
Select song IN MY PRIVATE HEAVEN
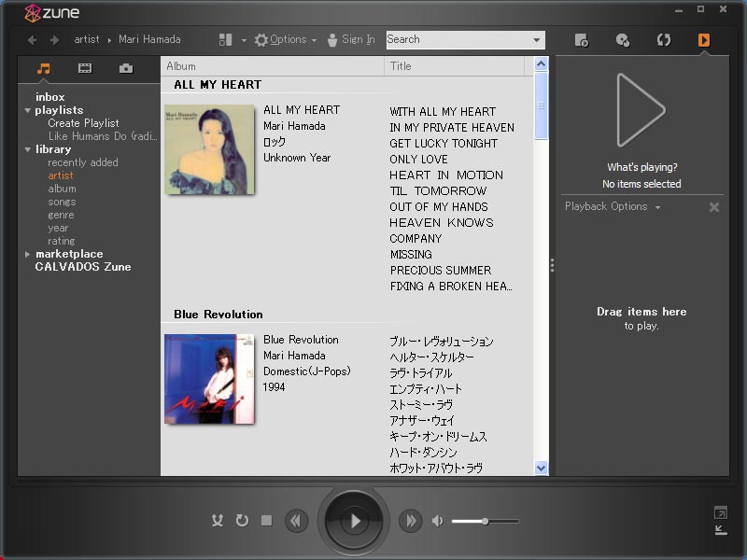point(452,128)
